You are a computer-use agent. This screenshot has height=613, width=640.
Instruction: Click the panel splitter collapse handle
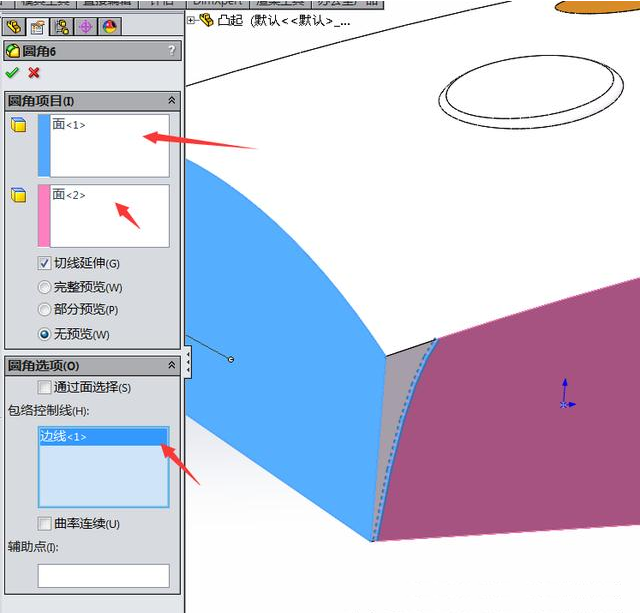pos(188,362)
